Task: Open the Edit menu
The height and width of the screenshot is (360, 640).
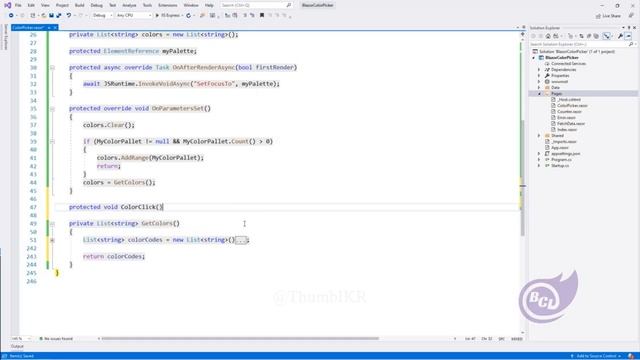Action: point(31,5)
